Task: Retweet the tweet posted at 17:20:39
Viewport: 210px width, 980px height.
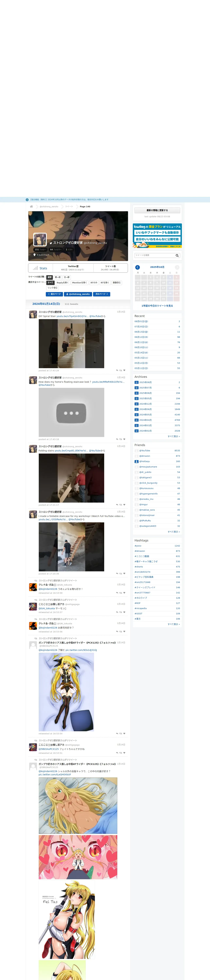Action: coord(121,573)
